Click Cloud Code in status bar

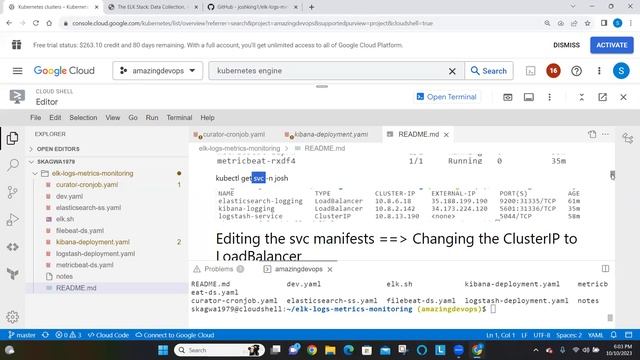(109, 335)
